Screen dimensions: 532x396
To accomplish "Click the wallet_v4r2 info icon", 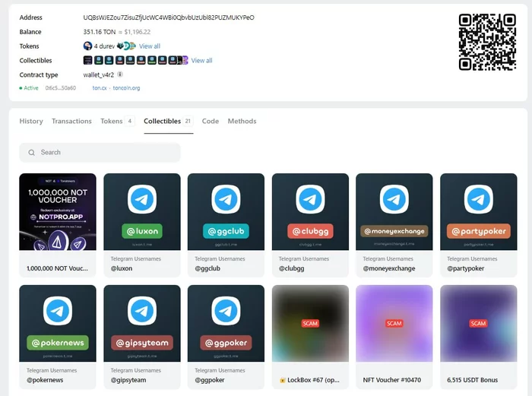I will (120, 74).
